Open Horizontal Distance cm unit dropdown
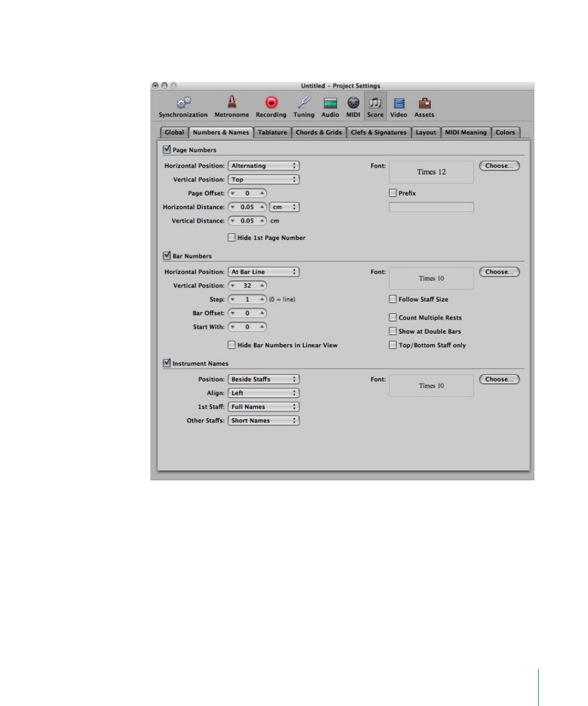Screen dimensions: 588x706 [284, 207]
